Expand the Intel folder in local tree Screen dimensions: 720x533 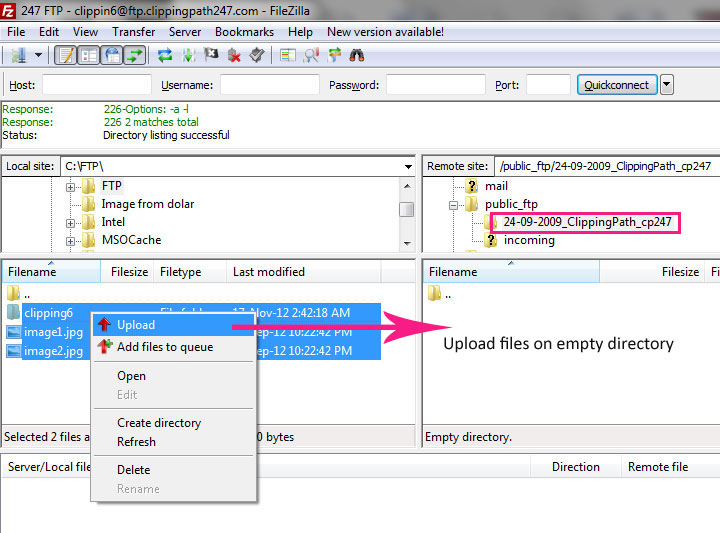[70, 224]
